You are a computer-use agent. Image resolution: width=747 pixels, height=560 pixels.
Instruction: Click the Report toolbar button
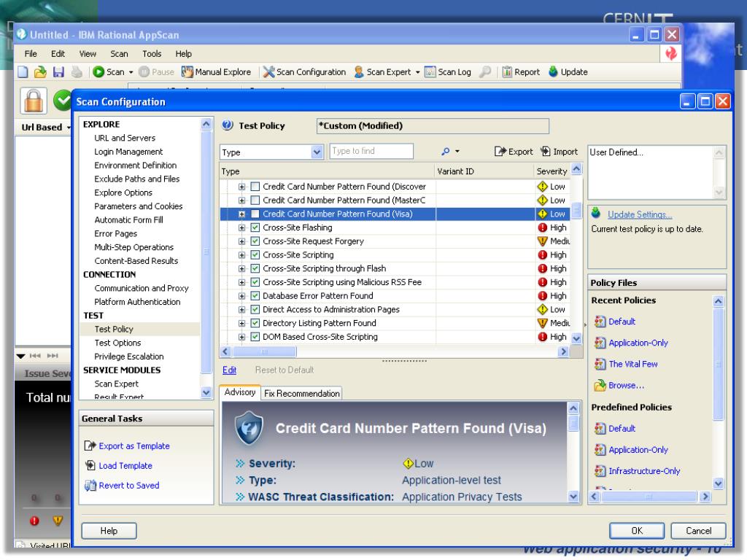(x=521, y=72)
